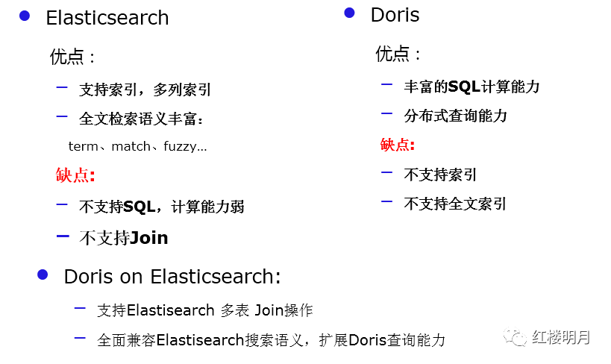611x364 pixels.
Task: Click the dash before 不支持全文索引
Action: 386,201
